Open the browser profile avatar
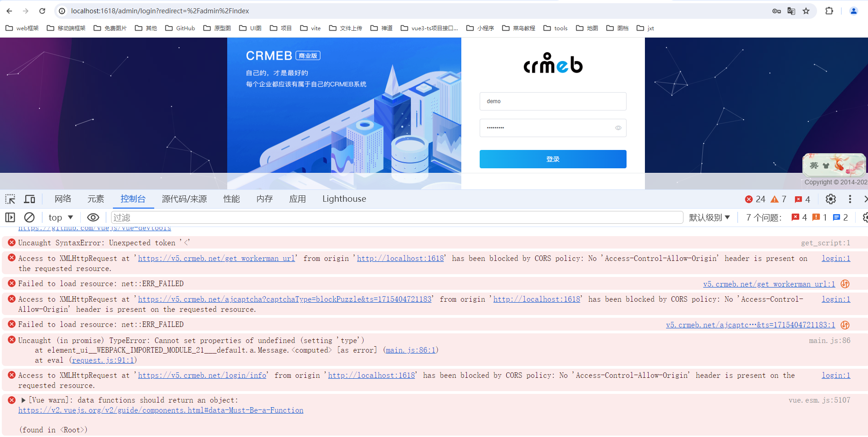 (854, 11)
